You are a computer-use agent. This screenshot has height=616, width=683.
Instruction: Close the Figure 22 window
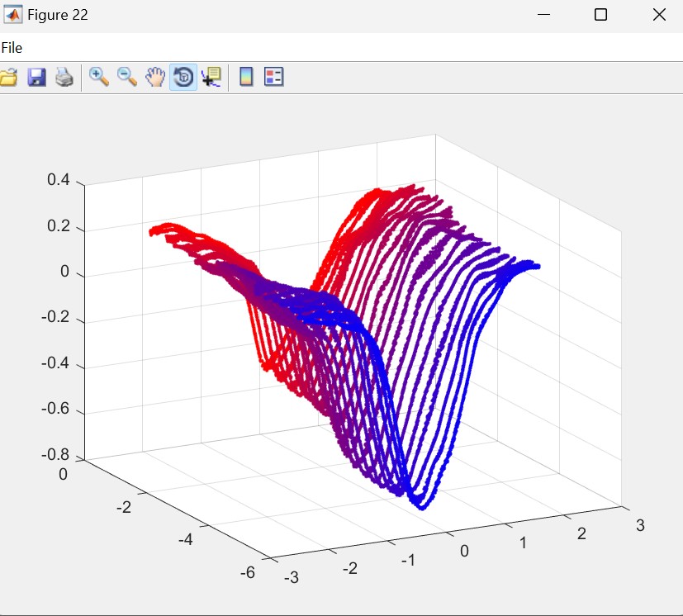tap(658, 15)
